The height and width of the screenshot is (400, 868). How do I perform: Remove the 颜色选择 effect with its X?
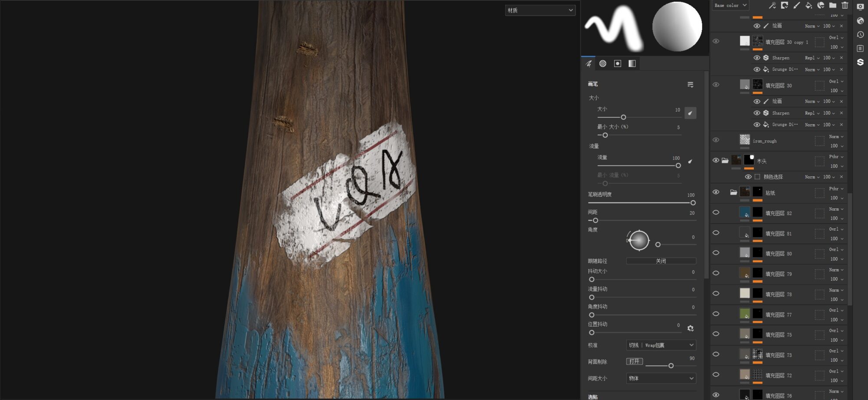point(841,177)
